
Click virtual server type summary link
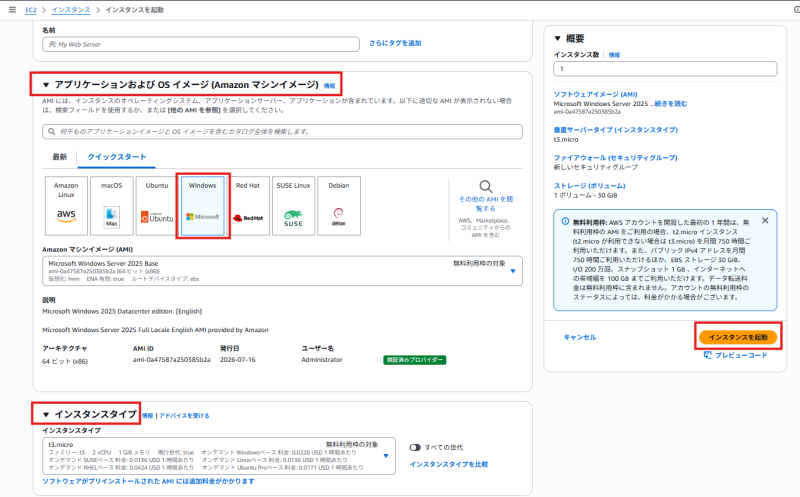616,130
